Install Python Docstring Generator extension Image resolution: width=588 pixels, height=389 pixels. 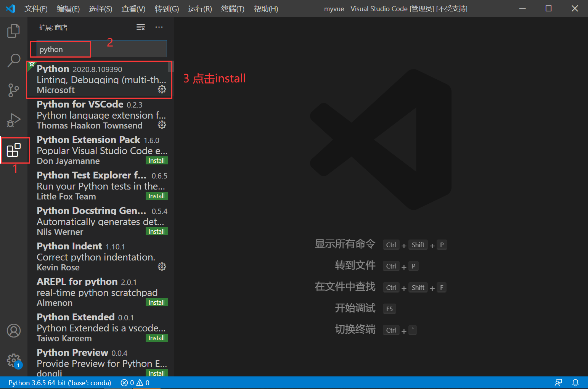click(157, 231)
